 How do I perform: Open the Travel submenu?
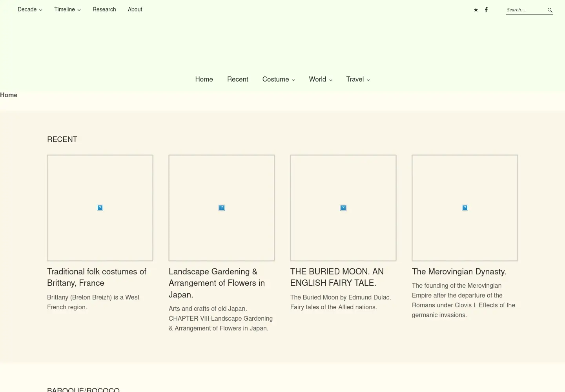pyautogui.click(x=358, y=79)
